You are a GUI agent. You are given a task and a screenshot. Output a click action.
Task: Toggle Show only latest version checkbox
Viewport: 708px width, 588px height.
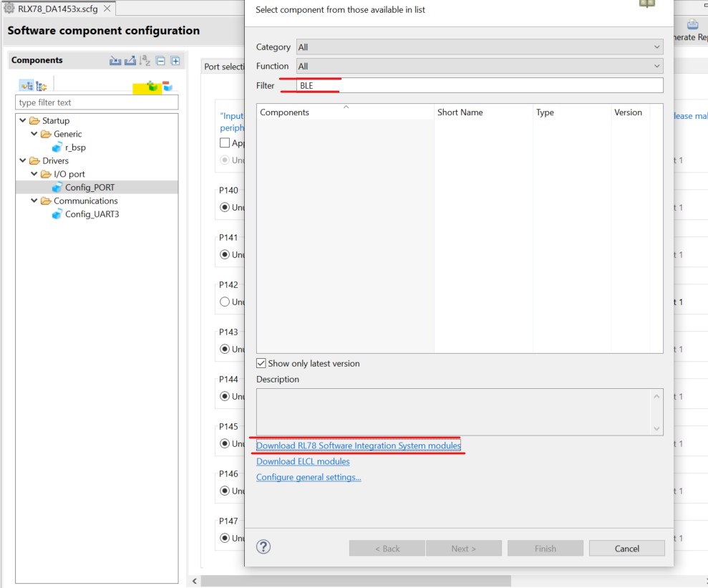(x=261, y=363)
